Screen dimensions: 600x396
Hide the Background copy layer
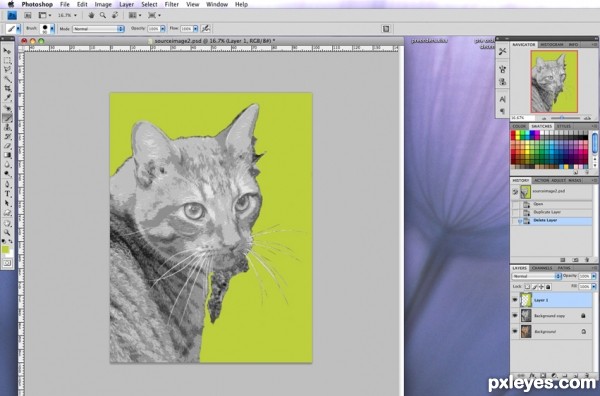(x=515, y=316)
